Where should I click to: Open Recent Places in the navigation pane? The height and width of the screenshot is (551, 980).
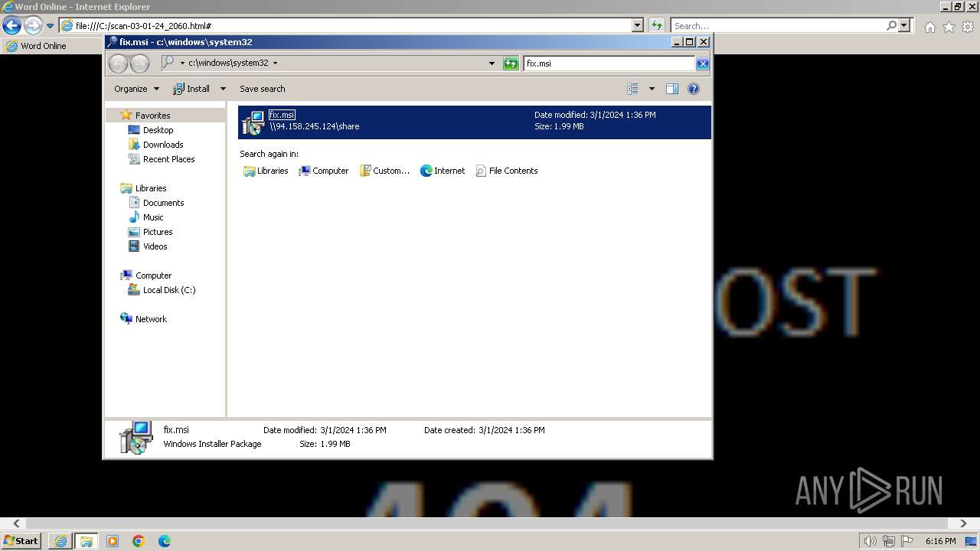tap(168, 159)
